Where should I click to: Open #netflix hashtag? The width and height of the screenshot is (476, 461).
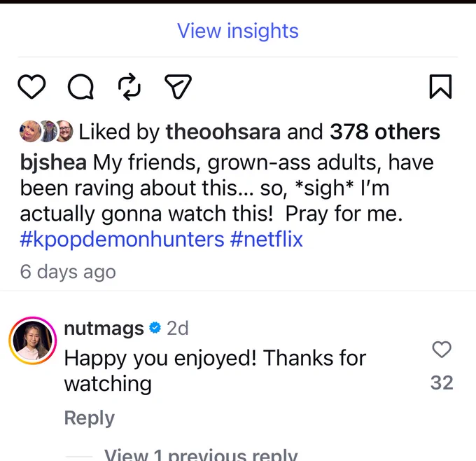click(x=266, y=240)
